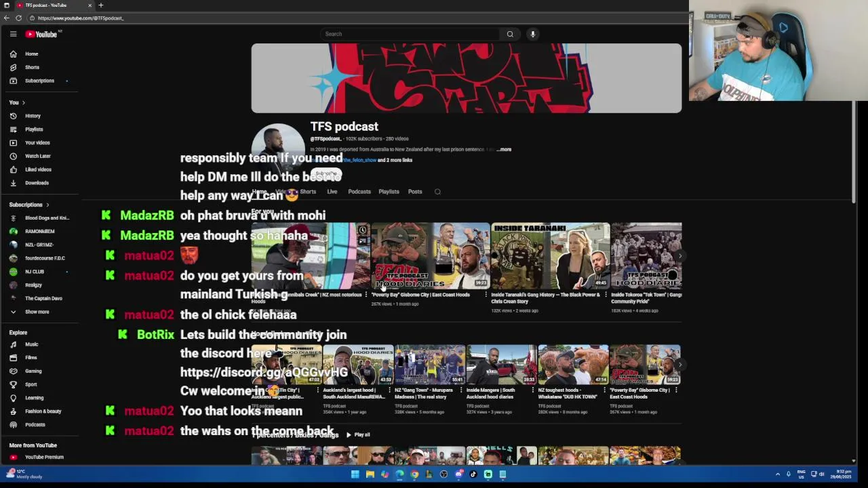Open NZ toughest hoods Whakatane thumbnail

(573, 365)
